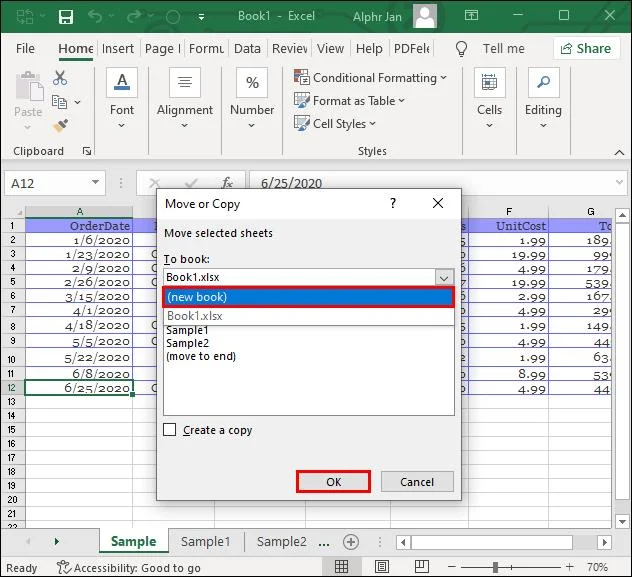
Task: Click the New sheet plus icon
Action: (x=351, y=542)
